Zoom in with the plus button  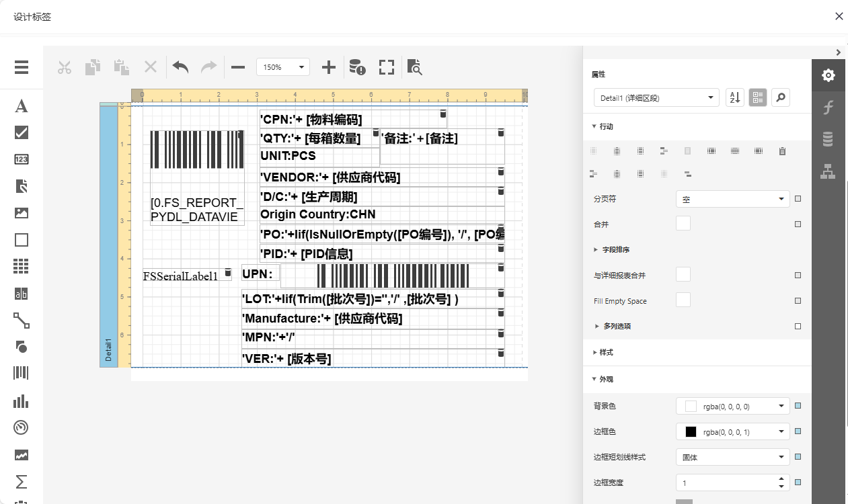pos(328,67)
